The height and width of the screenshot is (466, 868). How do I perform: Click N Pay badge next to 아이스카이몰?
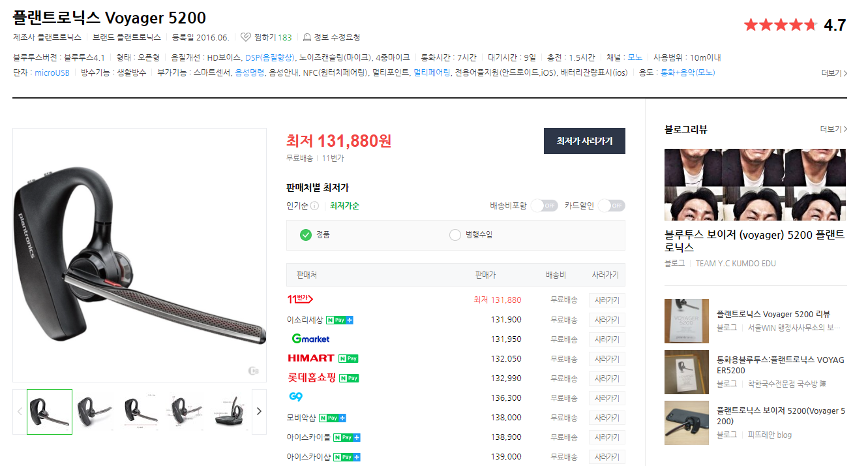tap(347, 437)
